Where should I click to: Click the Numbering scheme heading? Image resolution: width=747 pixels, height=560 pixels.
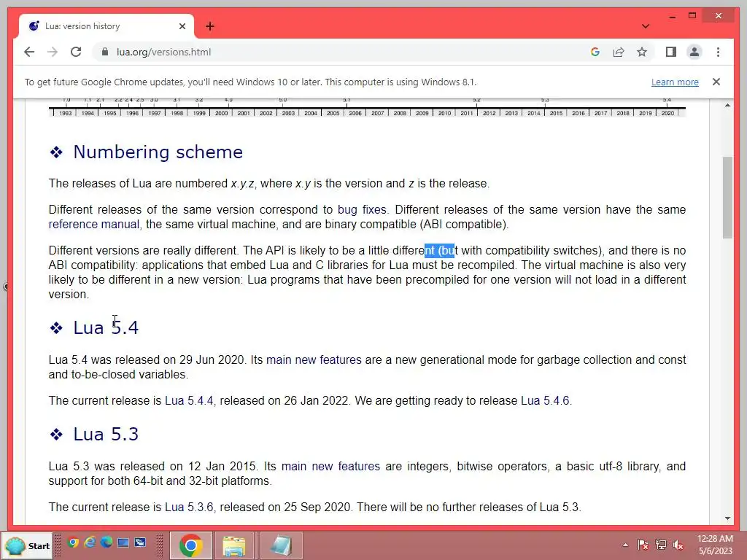[x=158, y=152]
